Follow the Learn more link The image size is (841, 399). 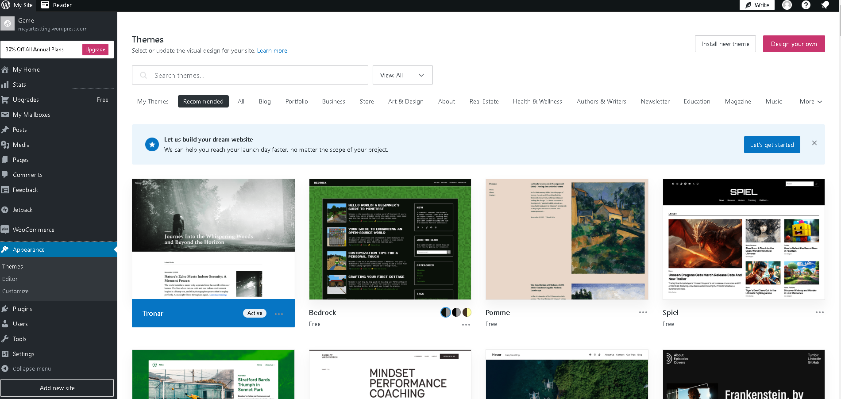(x=272, y=51)
